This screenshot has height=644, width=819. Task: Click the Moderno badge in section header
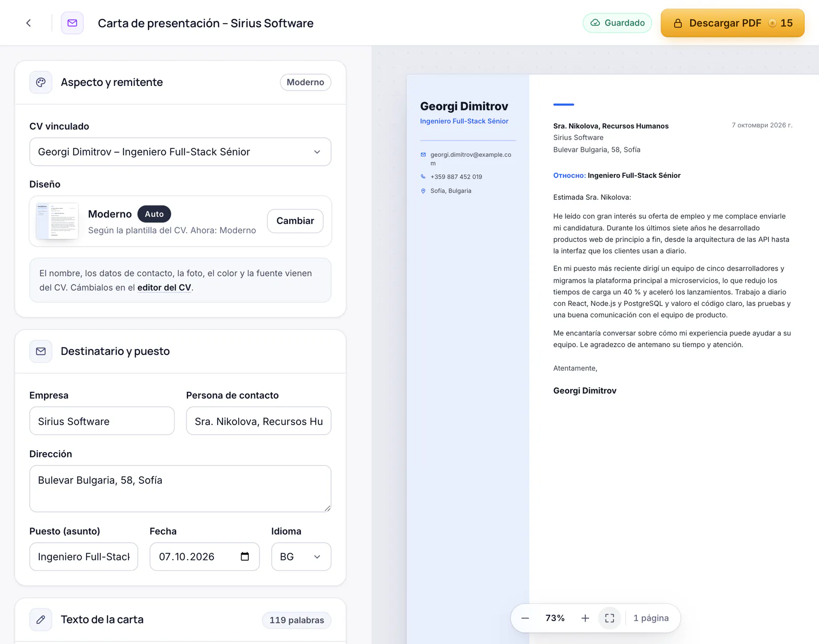[306, 82]
